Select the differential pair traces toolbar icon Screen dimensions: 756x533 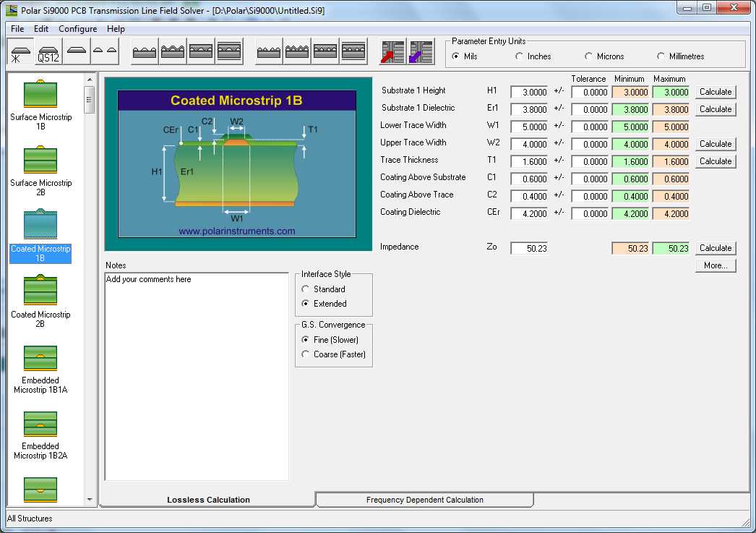coord(105,52)
